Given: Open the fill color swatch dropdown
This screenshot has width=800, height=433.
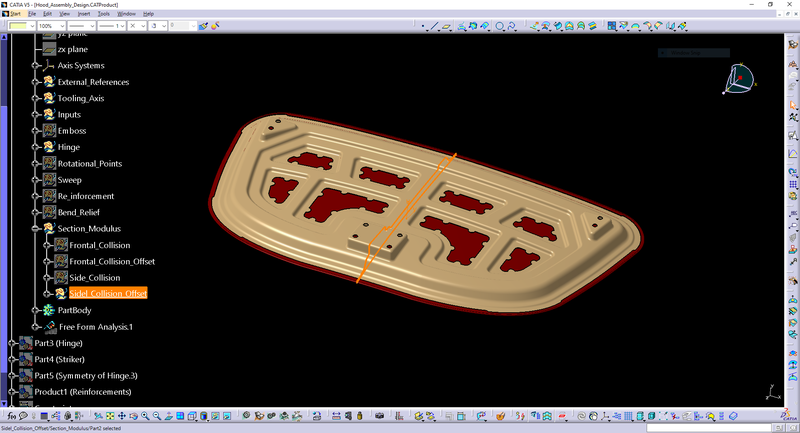Looking at the screenshot, I should 21,26.
